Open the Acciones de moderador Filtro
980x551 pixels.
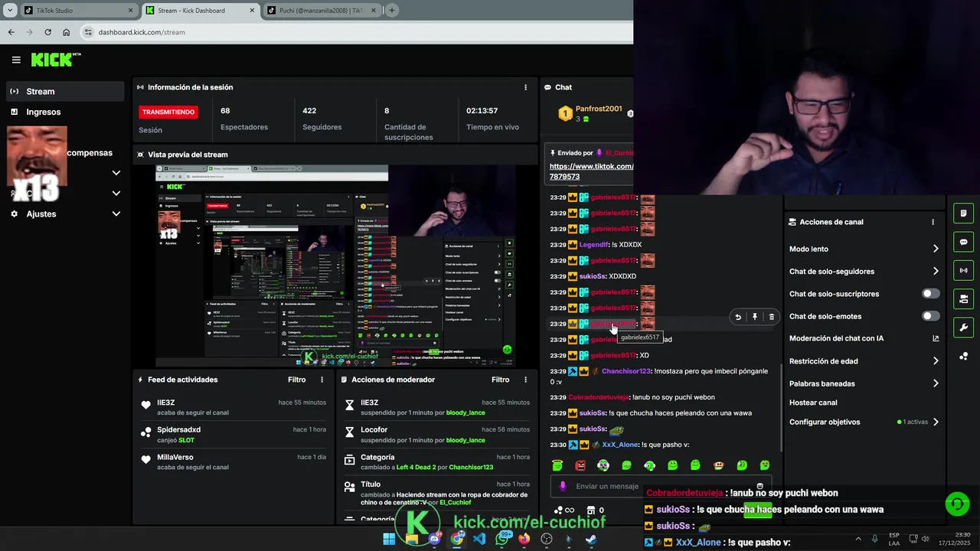(x=500, y=380)
